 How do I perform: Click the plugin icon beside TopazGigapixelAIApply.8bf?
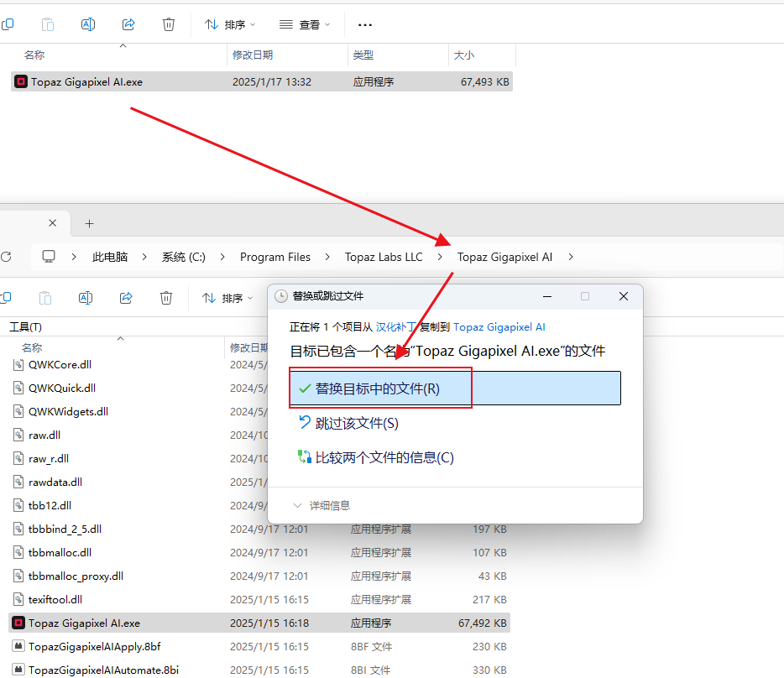pos(18,646)
